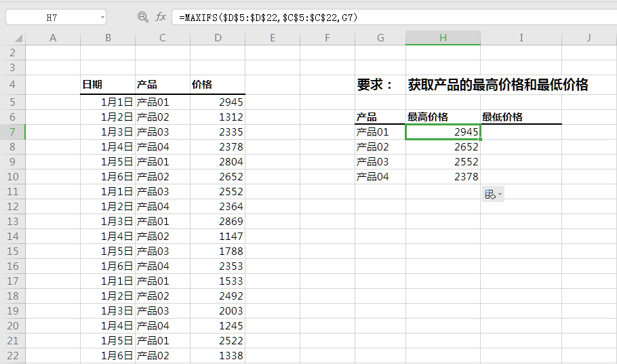This screenshot has width=617, height=364.
Task: Click 产品04 in cell G10
Action: 380,177
